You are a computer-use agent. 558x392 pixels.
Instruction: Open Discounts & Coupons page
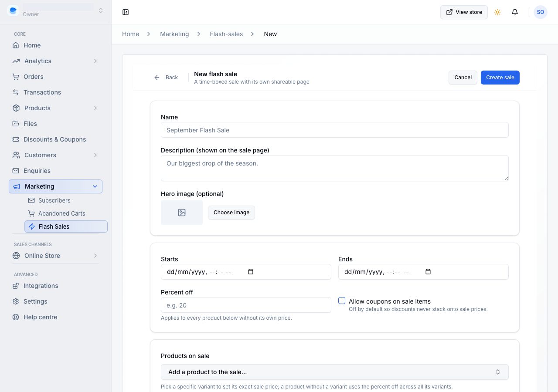56,139
